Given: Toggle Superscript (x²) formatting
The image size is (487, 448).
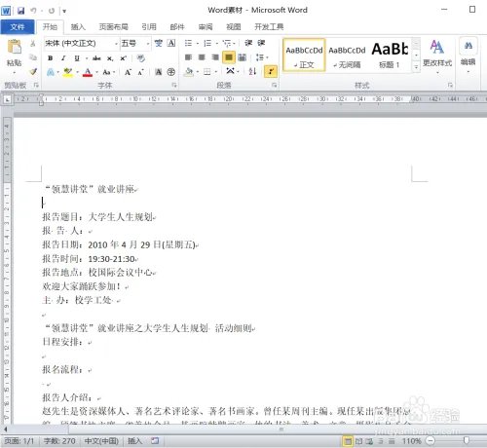Looking at the screenshot, I should [124, 58].
